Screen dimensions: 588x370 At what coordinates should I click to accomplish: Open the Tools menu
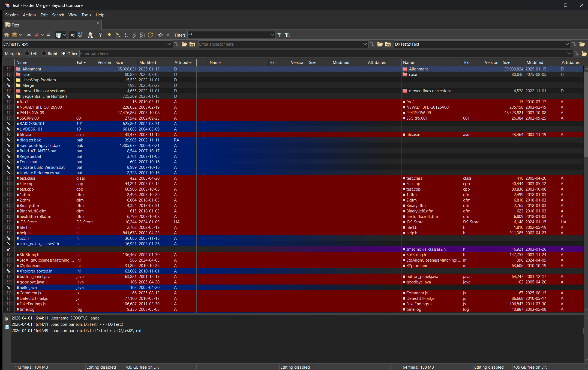[86, 15]
